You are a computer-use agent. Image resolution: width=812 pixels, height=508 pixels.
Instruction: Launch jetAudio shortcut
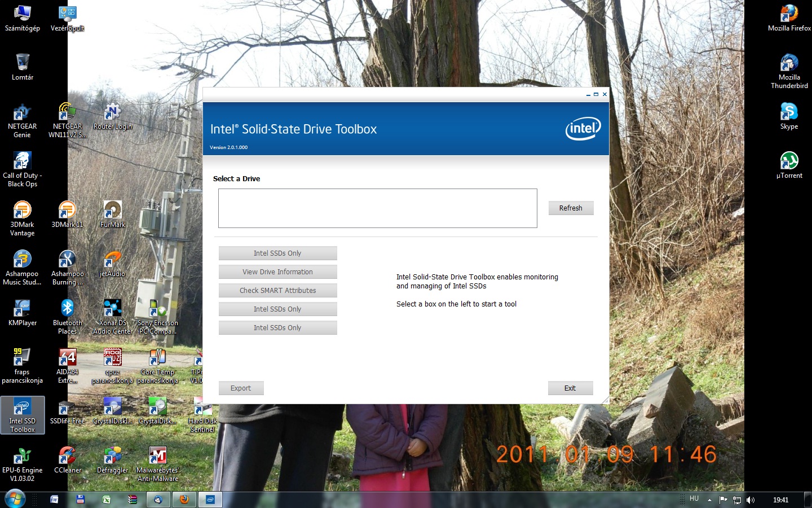pyautogui.click(x=113, y=264)
